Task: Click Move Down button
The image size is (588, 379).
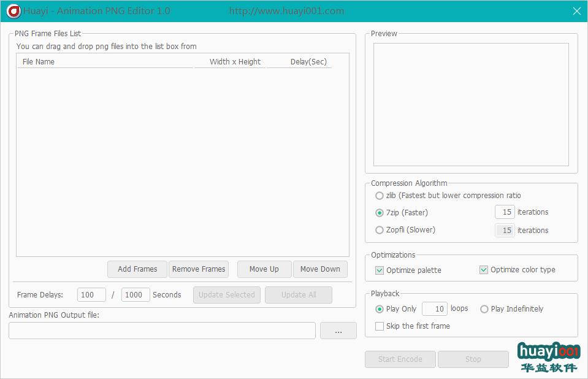Action: [320, 269]
